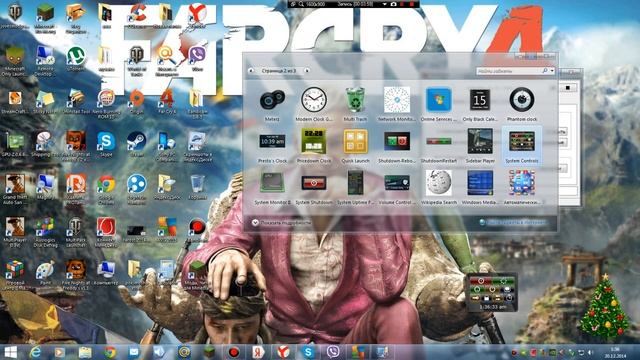Click the Grand Theft Auto San Andreas shortcut
Viewport: 640px width, 360px height.
(x=15, y=189)
